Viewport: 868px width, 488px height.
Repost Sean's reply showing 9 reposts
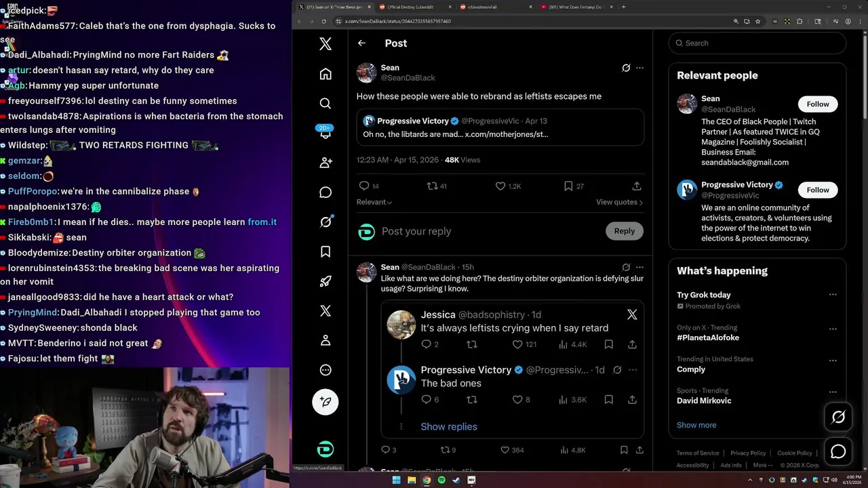pyautogui.click(x=448, y=450)
